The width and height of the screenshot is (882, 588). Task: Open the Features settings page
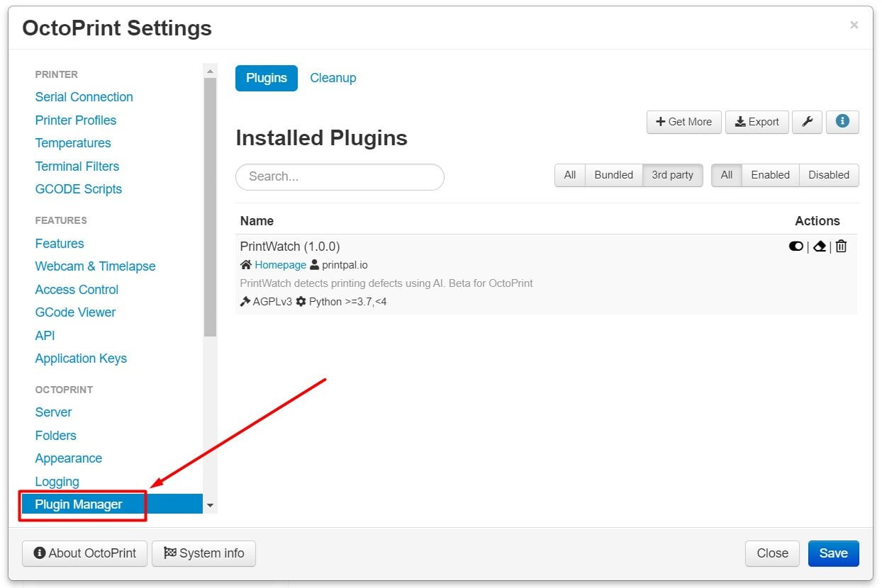point(60,244)
